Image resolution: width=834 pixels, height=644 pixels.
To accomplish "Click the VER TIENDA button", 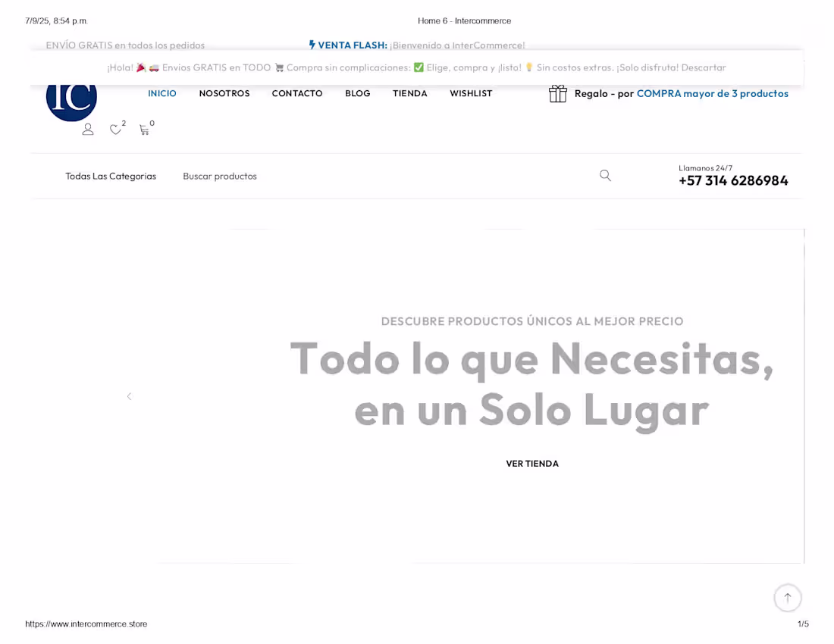I will [532, 463].
